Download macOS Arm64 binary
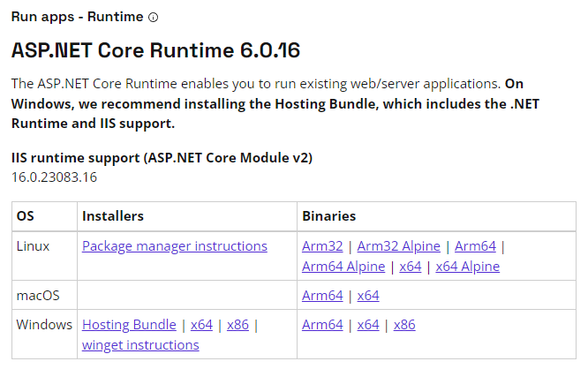The width and height of the screenshot is (588, 369). click(322, 296)
